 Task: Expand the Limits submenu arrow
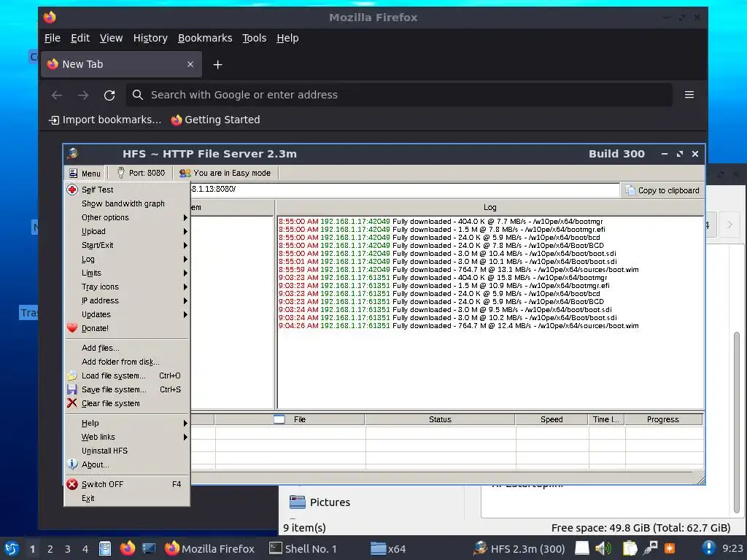[185, 273]
